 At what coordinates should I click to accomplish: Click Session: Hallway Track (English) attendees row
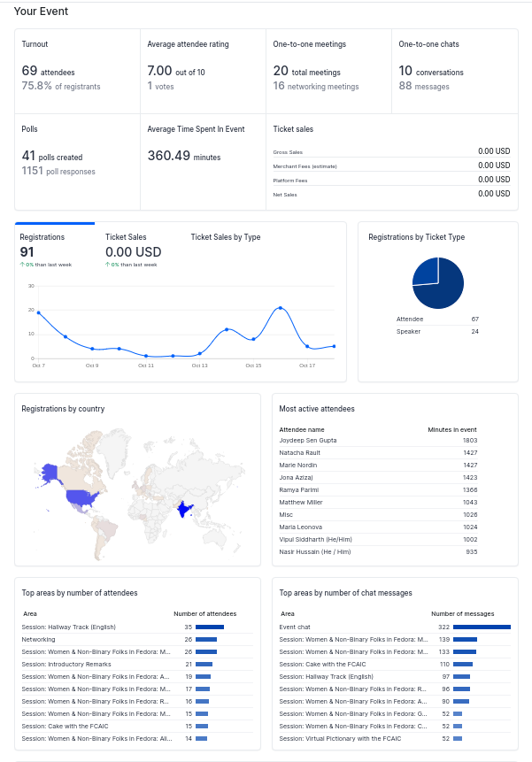(137, 627)
